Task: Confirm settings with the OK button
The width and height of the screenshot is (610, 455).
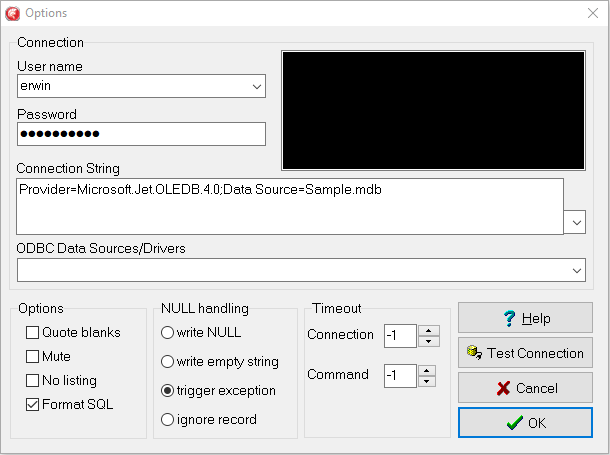Action: [x=524, y=423]
